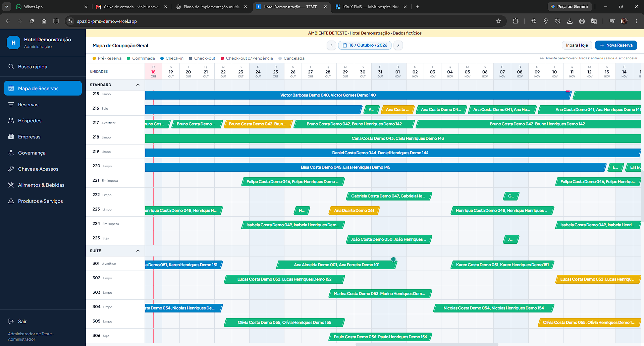644x346 pixels.
Task: Open Ana Almeida Demo 001 reservation
Action: tap(337, 265)
